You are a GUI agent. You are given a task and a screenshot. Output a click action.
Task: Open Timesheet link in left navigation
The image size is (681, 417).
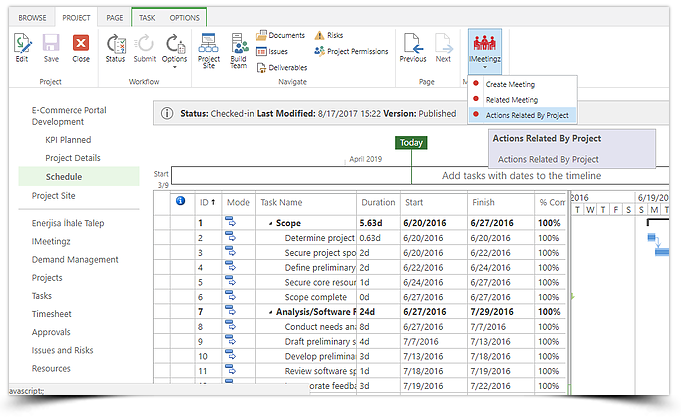[54, 314]
